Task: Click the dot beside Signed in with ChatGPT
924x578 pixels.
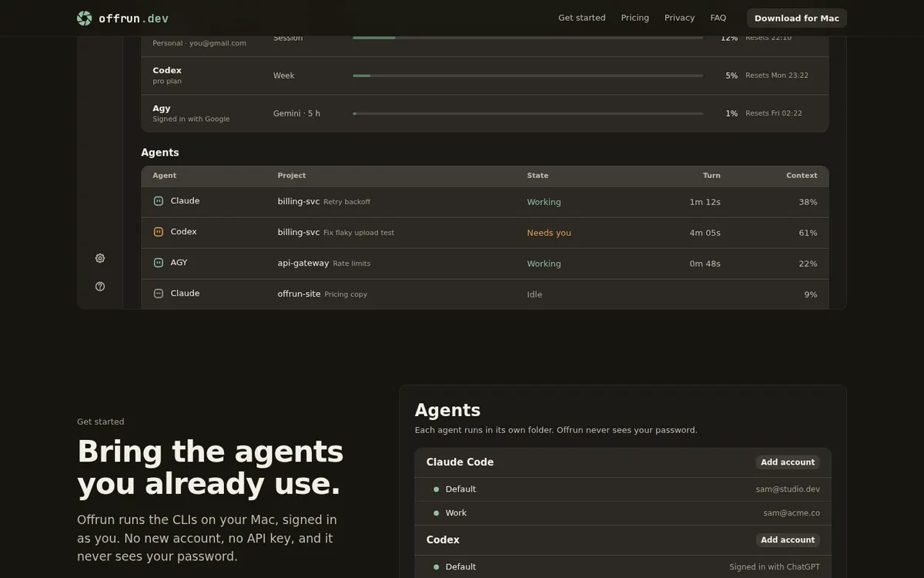Action: (436, 567)
